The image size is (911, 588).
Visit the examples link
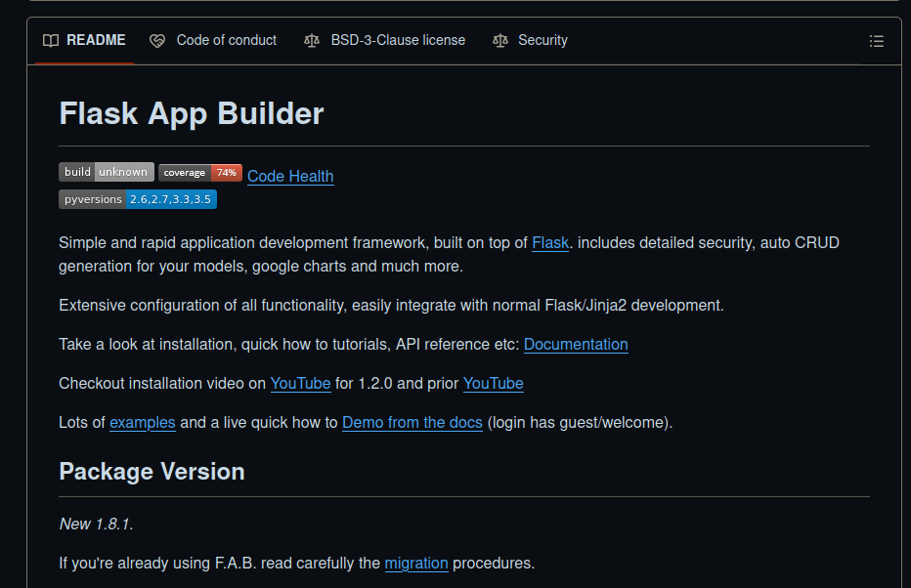pos(143,423)
